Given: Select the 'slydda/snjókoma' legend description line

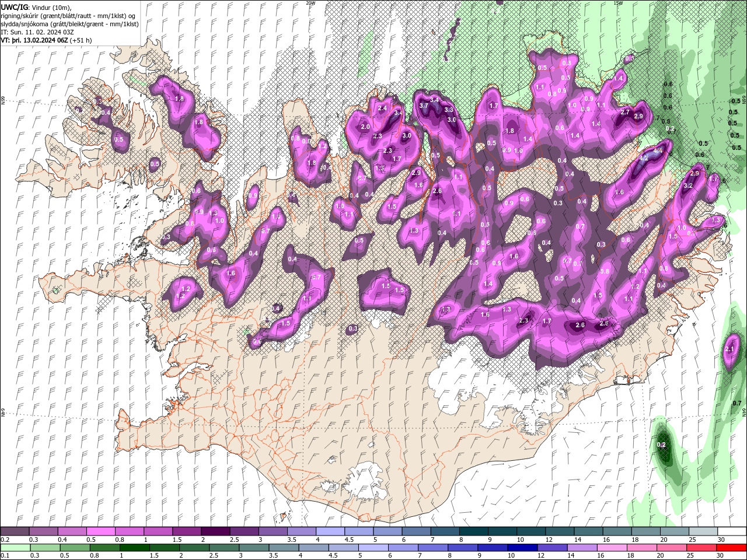Looking at the screenshot, I should [x=69, y=23].
